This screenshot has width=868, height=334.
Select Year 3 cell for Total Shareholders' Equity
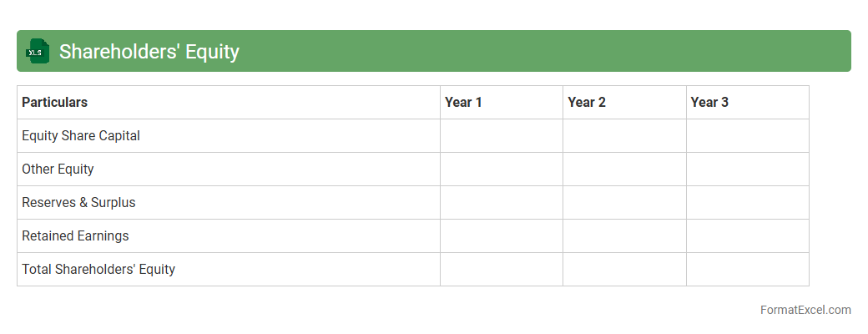point(747,269)
